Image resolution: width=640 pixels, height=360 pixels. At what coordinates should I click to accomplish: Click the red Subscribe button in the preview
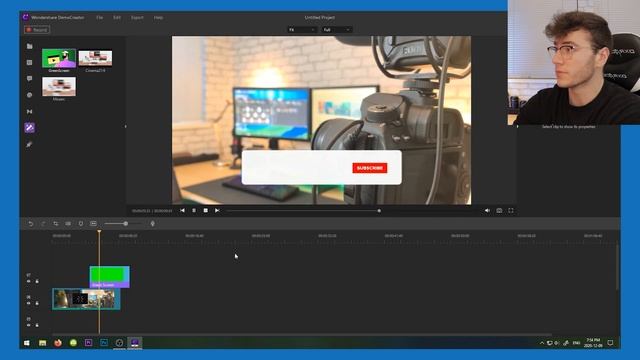coord(370,168)
